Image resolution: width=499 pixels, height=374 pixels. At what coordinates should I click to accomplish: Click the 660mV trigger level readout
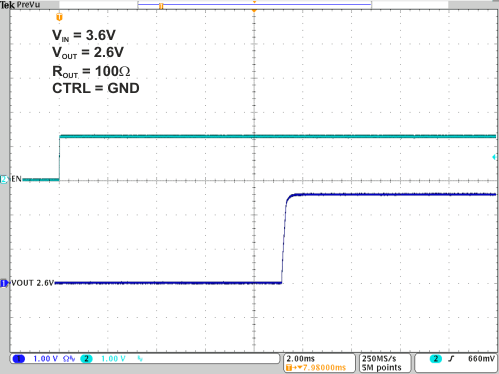481,359
